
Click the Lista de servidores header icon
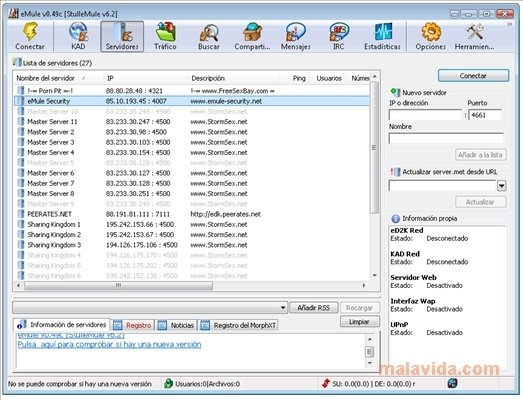(17, 62)
